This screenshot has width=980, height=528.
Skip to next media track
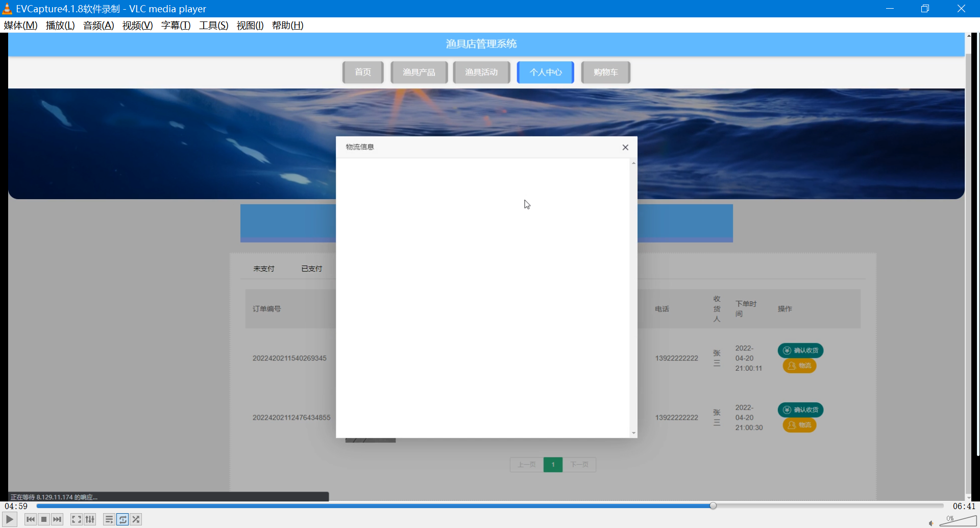click(x=57, y=519)
